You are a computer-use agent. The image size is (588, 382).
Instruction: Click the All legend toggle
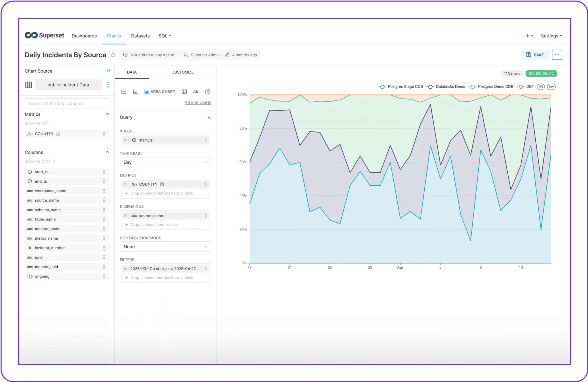click(541, 87)
